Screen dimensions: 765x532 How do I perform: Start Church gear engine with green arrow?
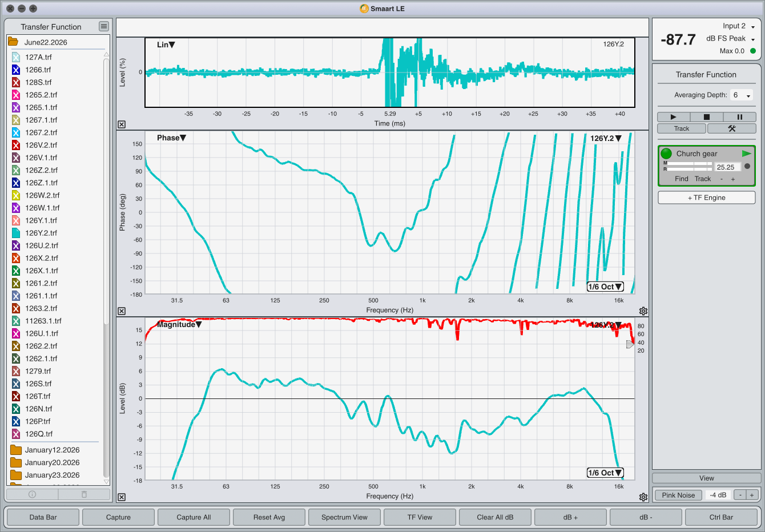[x=746, y=154]
